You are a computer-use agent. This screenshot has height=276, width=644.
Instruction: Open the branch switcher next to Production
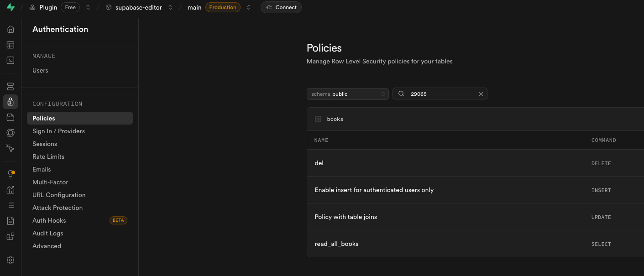pyautogui.click(x=249, y=7)
